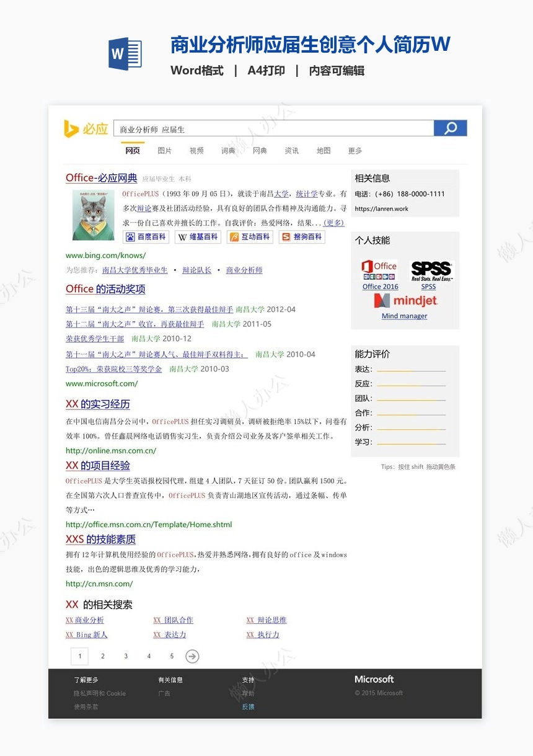Open the 反馈 link in footer
The width and height of the screenshot is (533, 756).
click(x=248, y=706)
